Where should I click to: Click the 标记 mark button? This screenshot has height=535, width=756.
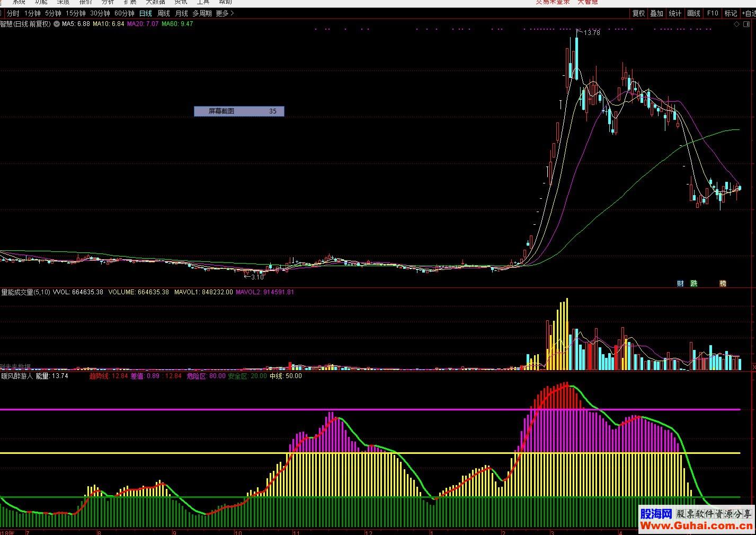point(731,13)
